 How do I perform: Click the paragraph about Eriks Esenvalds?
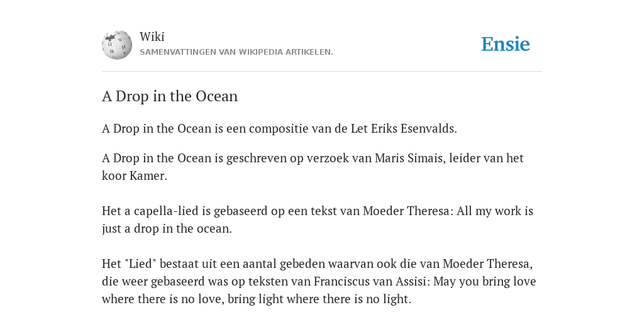click(x=279, y=128)
